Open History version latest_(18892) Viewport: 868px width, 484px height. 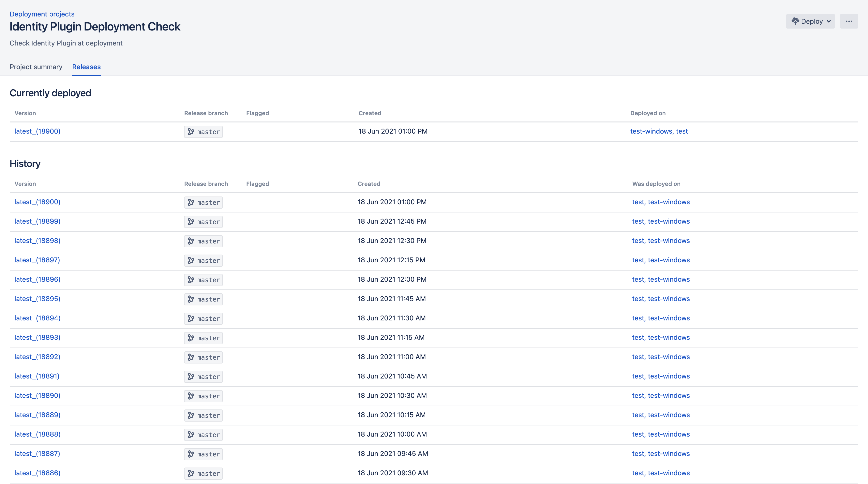point(37,357)
